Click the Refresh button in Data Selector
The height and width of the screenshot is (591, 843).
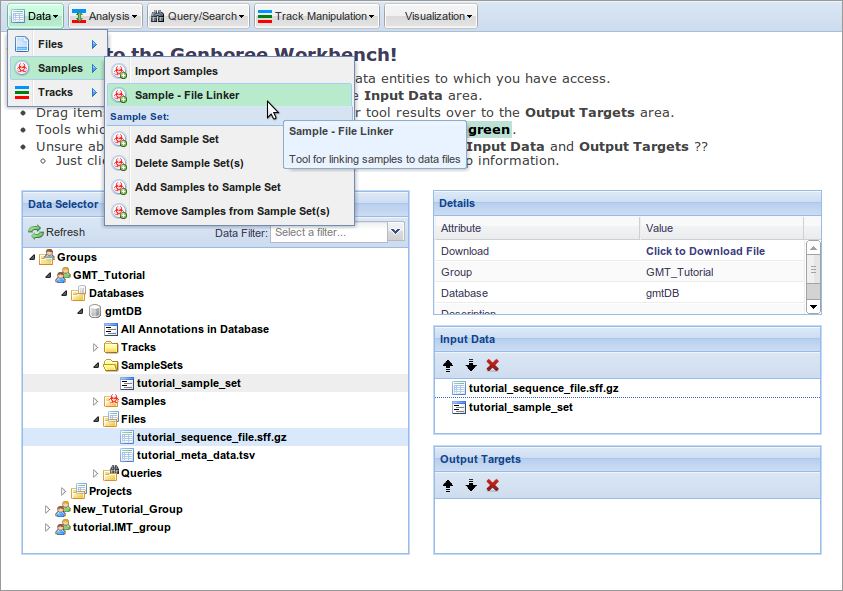(56, 232)
